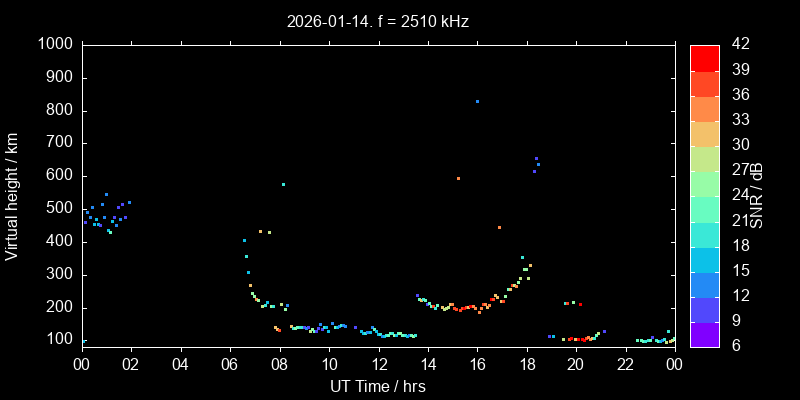Pick the blue 12–15 dB colorbar band
Image resolution: width=800 pixels, height=400 pixels.
(x=705, y=284)
